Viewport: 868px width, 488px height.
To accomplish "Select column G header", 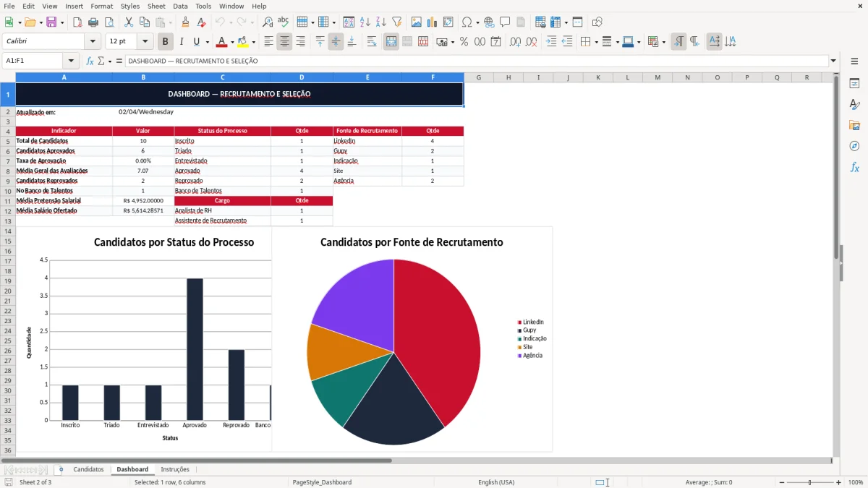I will (478, 77).
